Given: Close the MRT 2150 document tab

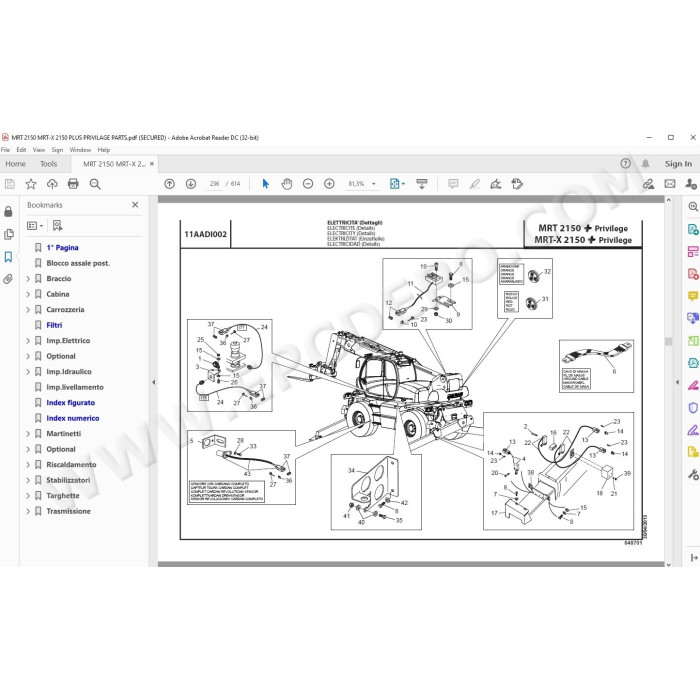Looking at the screenshot, I should pos(152,164).
